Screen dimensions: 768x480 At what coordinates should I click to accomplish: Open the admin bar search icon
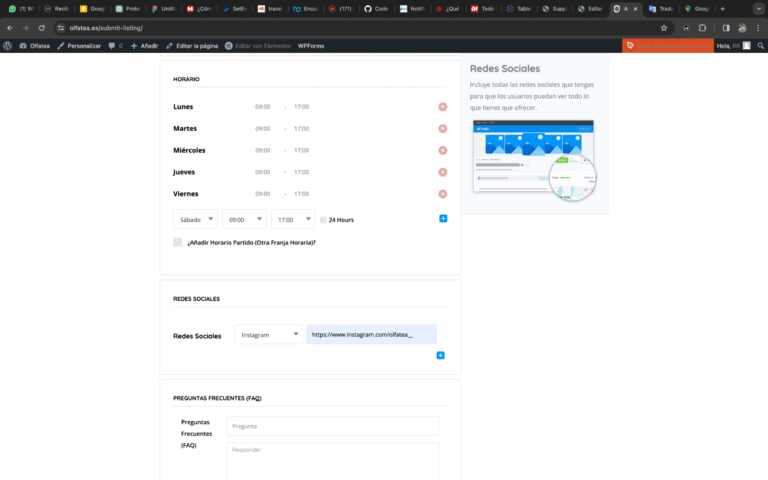coord(761,46)
